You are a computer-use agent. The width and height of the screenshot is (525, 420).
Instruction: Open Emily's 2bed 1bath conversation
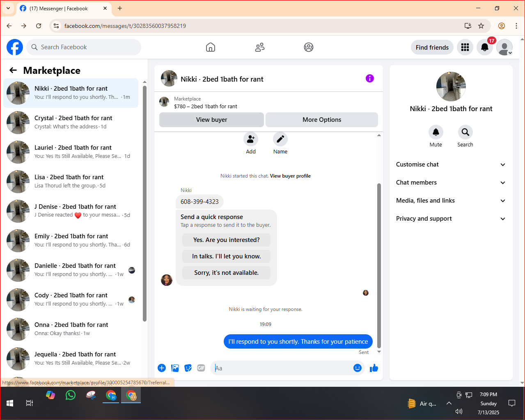pyautogui.click(x=71, y=240)
